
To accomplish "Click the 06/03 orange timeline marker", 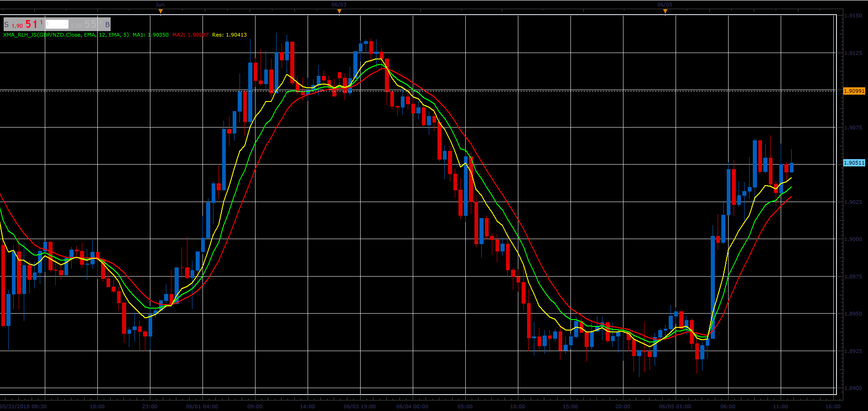I will coord(339,11).
